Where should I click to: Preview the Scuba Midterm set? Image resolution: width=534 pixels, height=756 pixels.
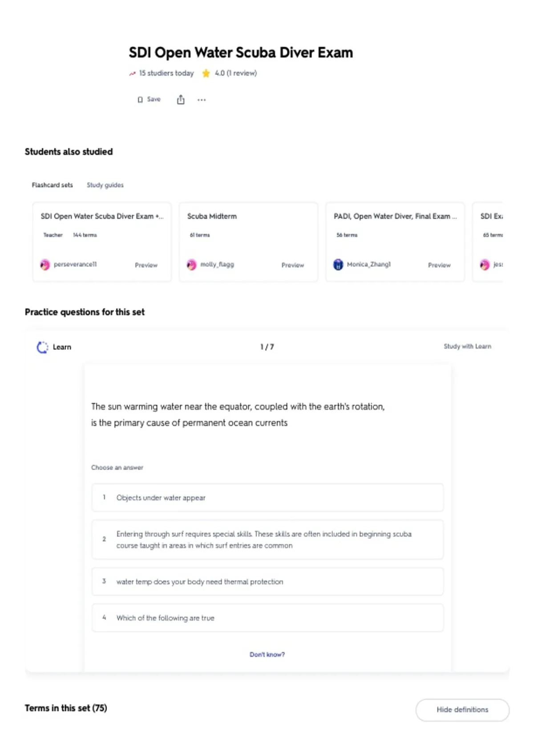coord(292,265)
